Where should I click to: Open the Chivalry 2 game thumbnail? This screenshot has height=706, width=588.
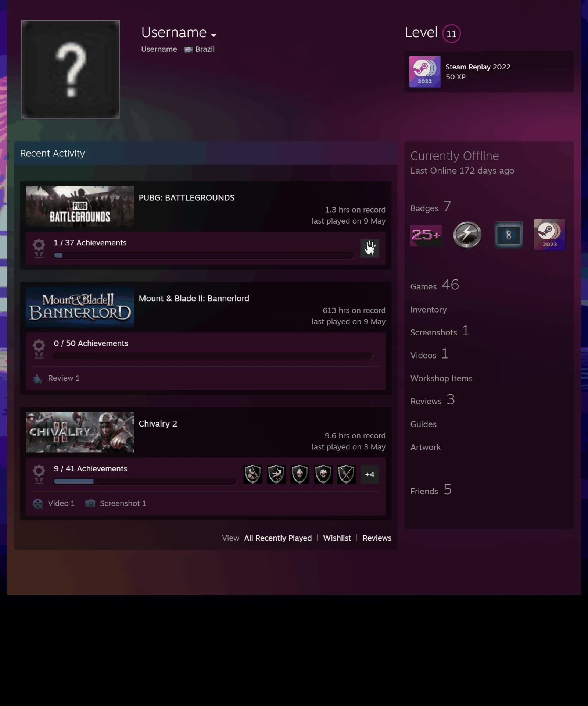click(x=80, y=432)
